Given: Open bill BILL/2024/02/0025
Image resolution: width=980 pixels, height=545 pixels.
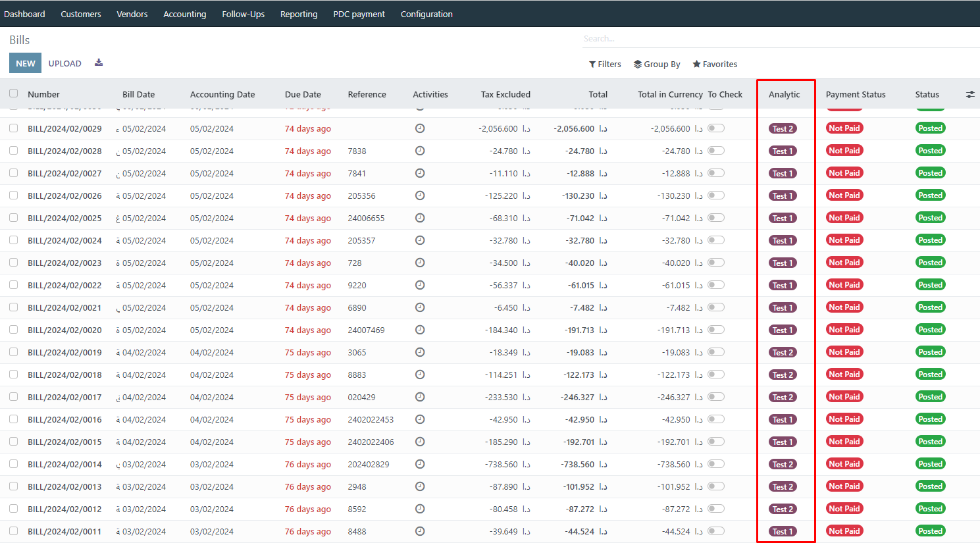Looking at the screenshot, I should (x=64, y=218).
